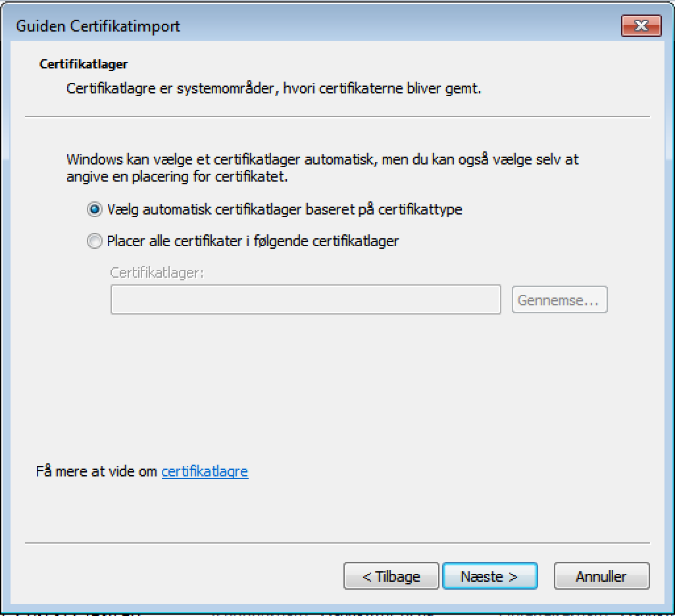This screenshot has width=675, height=616.
Task: Click the greyed 'Certifikatlager:' field label
Action: coord(157,272)
